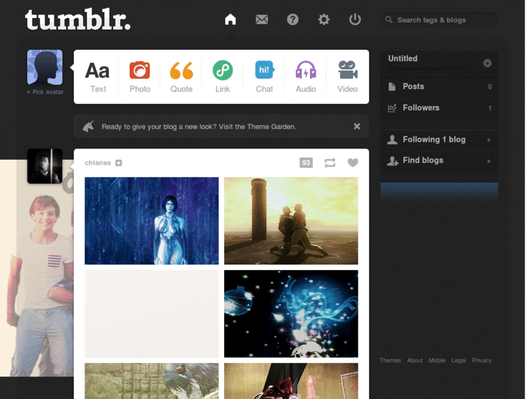Open Settings via the gear icon
The height and width of the screenshot is (399, 532).
pyautogui.click(x=324, y=19)
